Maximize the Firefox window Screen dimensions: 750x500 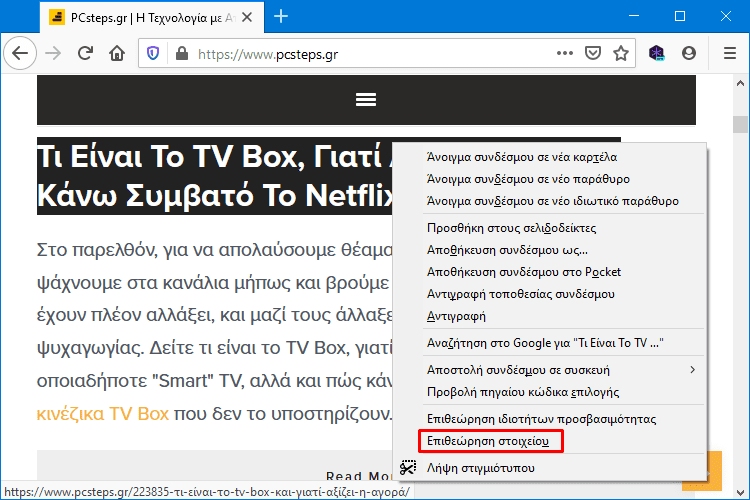tap(680, 16)
